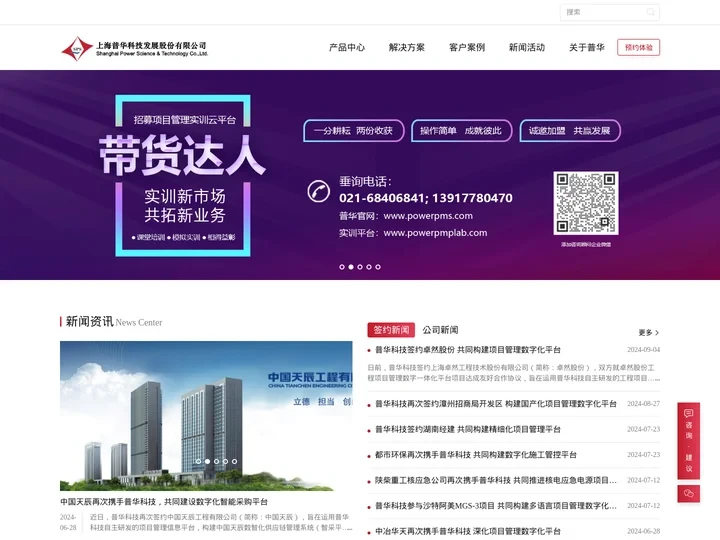The height and width of the screenshot is (540, 720).
Task: Select fifth news slideshow dot
Action: pyautogui.click(x=235, y=461)
